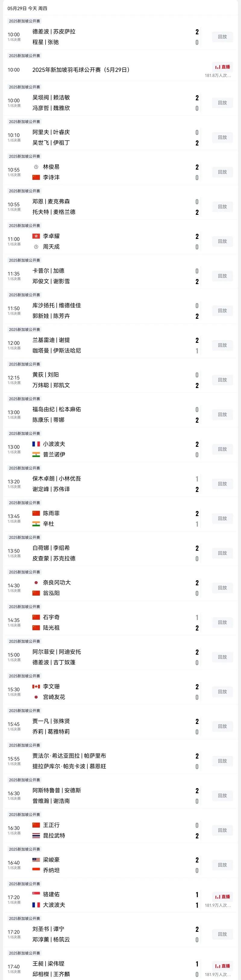Image resolution: width=241 pixels, height=980 pixels.
Task: Tap China flag next to 李诗沣
Action: pos(36,177)
